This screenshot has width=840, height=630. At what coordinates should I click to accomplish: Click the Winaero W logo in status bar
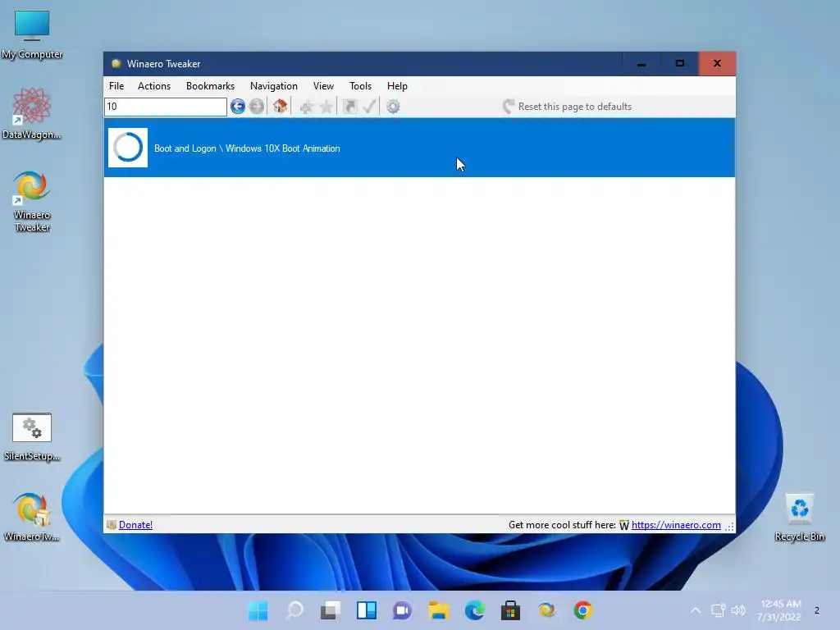(x=624, y=525)
